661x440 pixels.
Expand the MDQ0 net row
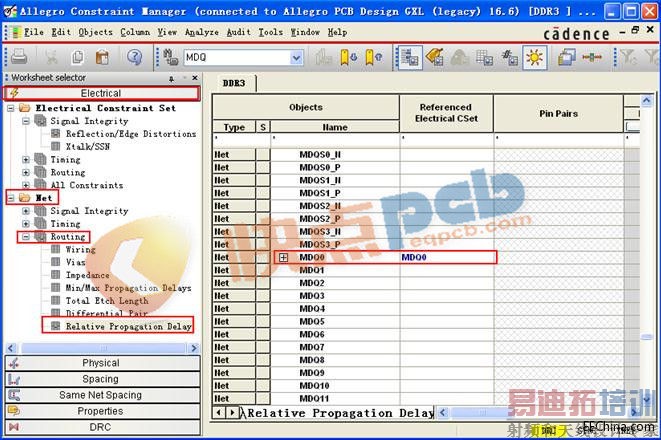(283, 258)
